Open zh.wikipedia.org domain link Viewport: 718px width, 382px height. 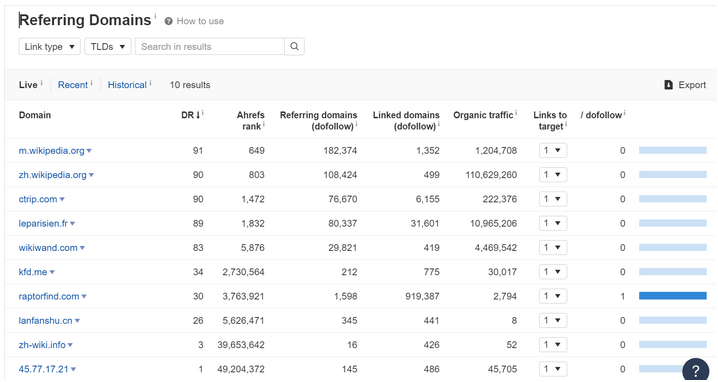point(52,175)
